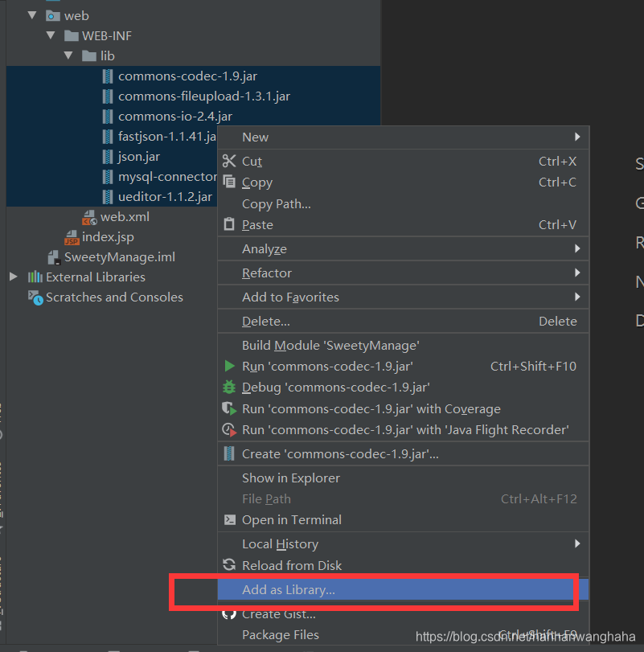Click the ueditor-1.1.2.jar archive icon
Viewport: 644px width, 652px height.
pos(108,197)
